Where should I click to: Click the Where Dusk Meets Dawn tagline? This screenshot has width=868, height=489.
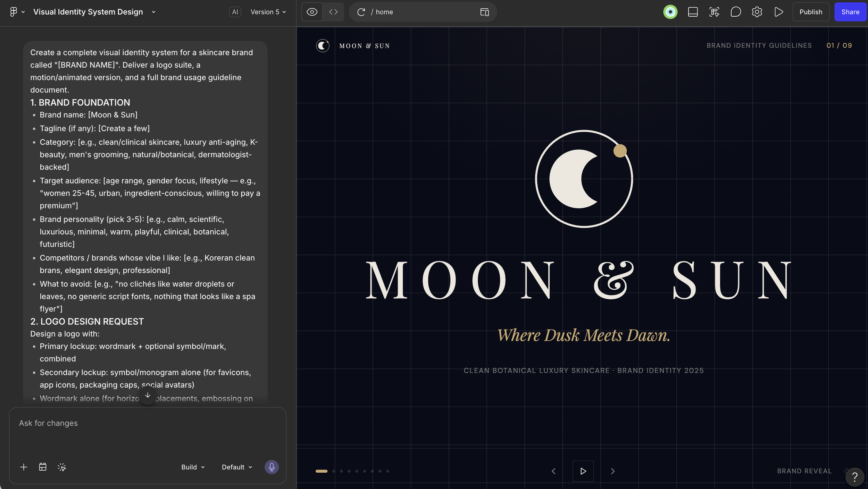click(x=584, y=335)
